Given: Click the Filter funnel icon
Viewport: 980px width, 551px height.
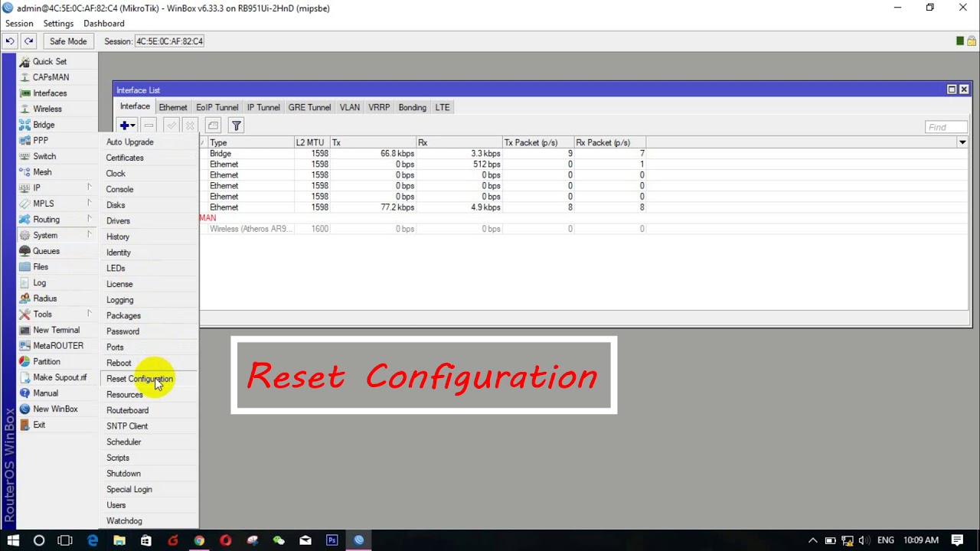Looking at the screenshot, I should pos(237,126).
